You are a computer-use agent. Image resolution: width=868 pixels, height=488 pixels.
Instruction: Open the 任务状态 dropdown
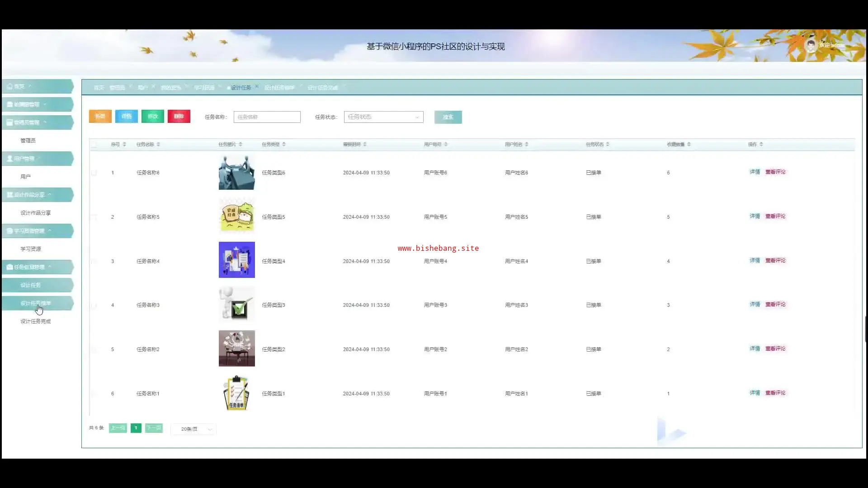[x=383, y=117]
